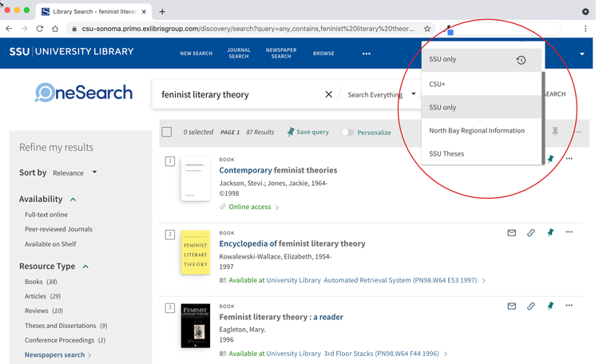Image resolution: width=599 pixels, height=364 pixels.
Task: Choose SSU Theses scope option
Action: click(482, 153)
